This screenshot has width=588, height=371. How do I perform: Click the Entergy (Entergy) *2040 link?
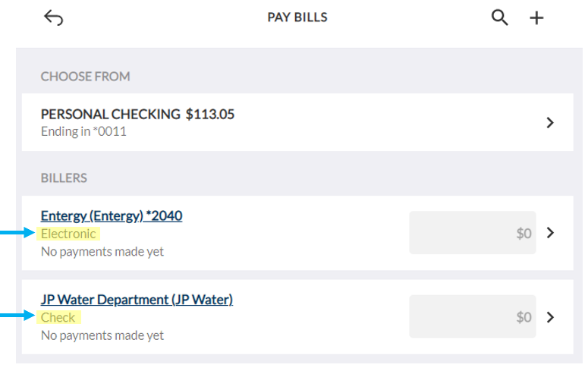(x=112, y=215)
